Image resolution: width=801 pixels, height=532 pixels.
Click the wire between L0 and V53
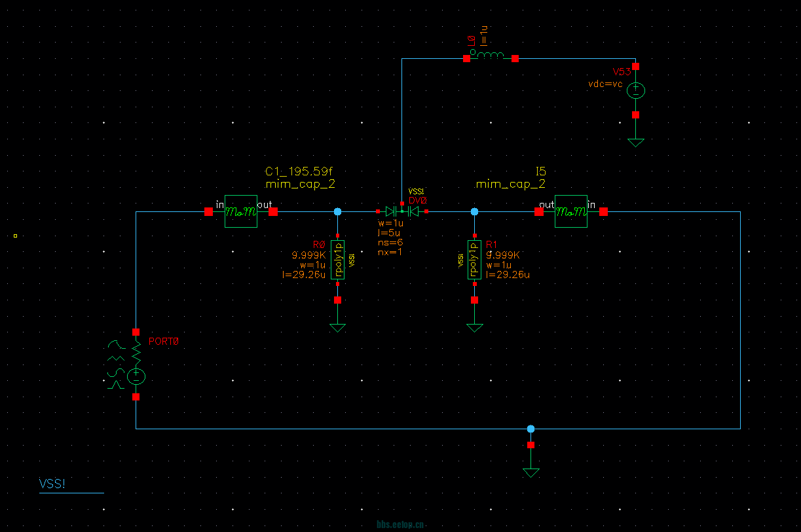click(x=575, y=59)
